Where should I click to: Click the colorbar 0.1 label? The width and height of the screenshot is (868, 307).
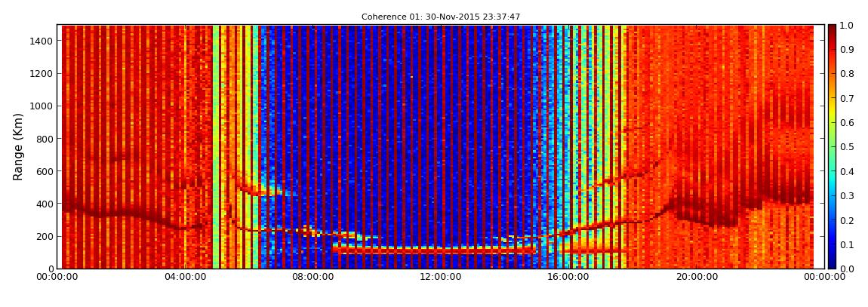coord(846,244)
